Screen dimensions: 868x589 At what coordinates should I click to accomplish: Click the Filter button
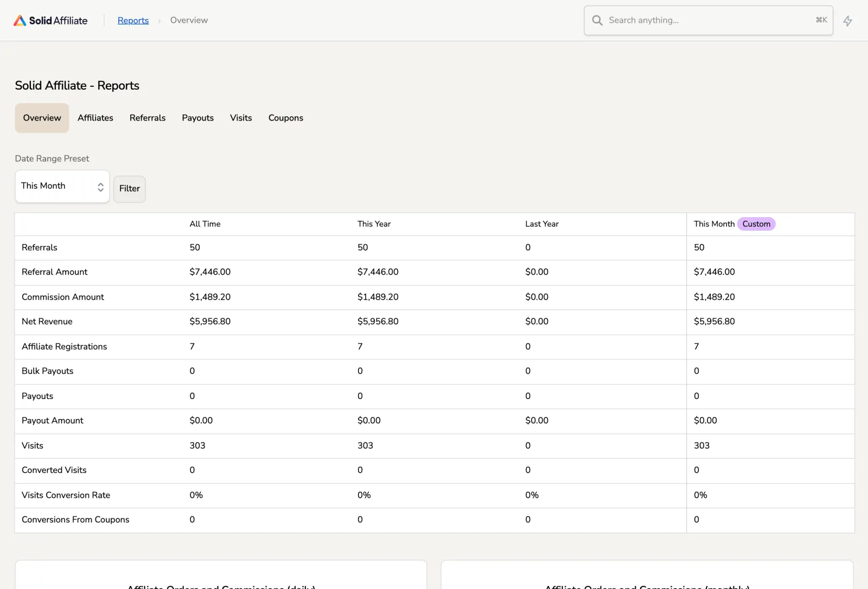point(129,189)
